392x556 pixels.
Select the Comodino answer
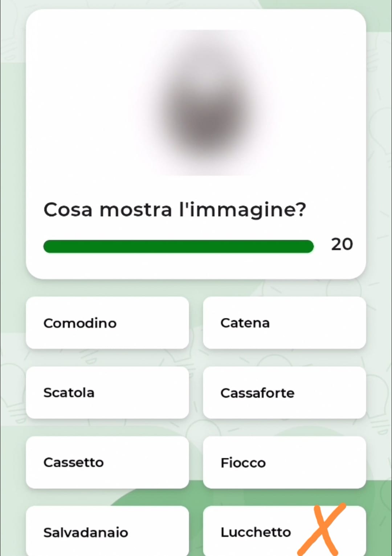click(107, 323)
